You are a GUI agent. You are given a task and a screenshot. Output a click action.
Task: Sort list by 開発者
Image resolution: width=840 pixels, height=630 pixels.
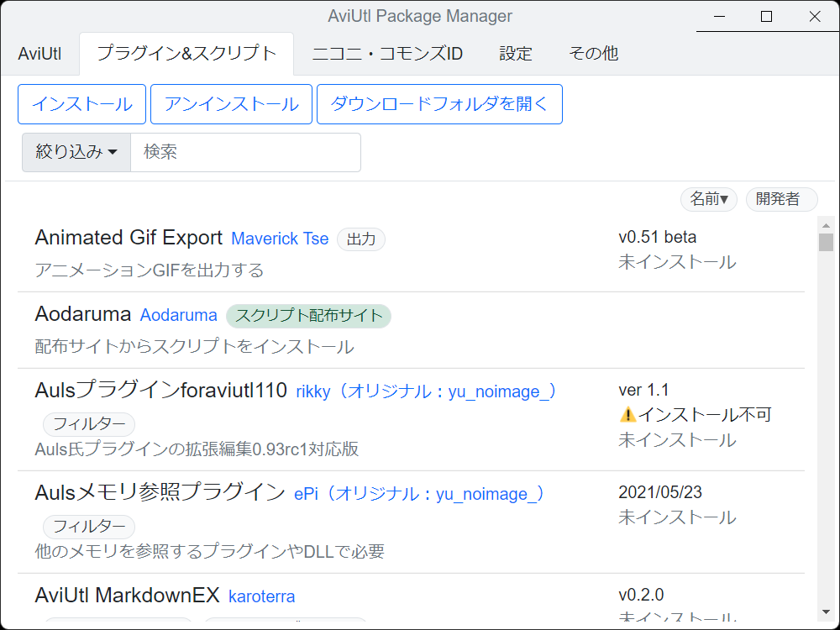click(781, 199)
